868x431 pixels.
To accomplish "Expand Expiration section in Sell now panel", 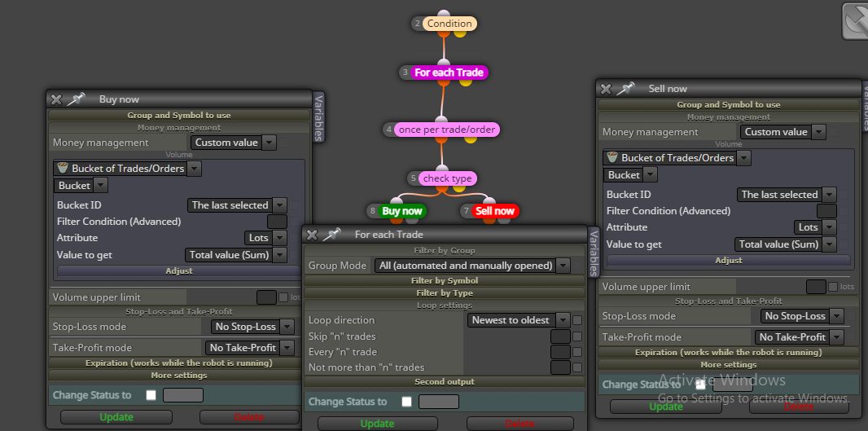I will tap(729, 352).
